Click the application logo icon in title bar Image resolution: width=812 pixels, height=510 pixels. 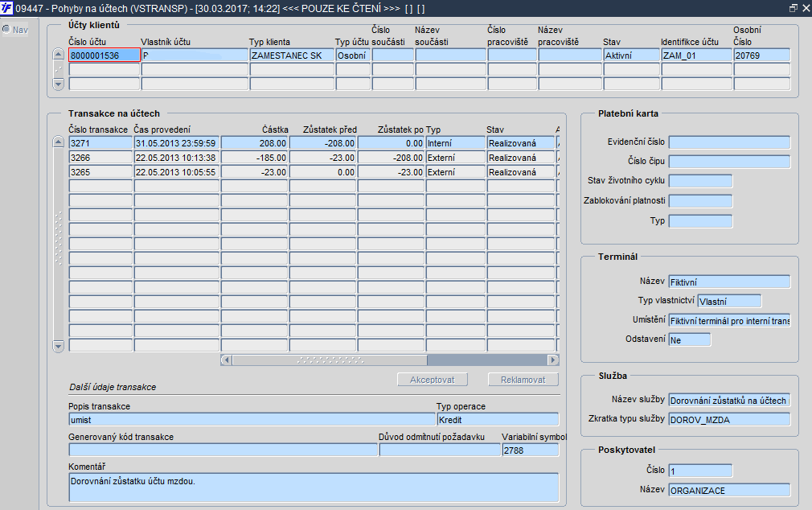pyautogui.click(x=6, y=8)
